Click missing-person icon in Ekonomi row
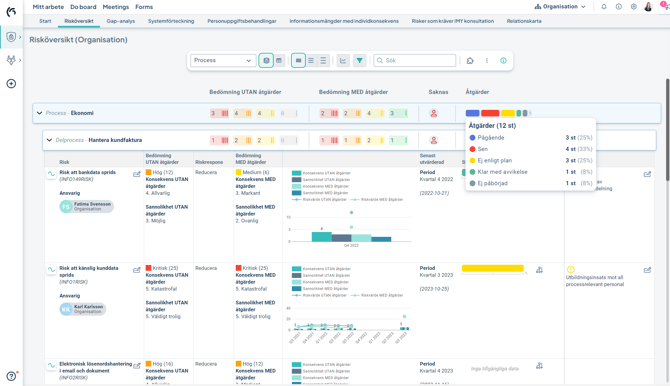The height and width of the screenshot is (386, 670). (434, 113)
